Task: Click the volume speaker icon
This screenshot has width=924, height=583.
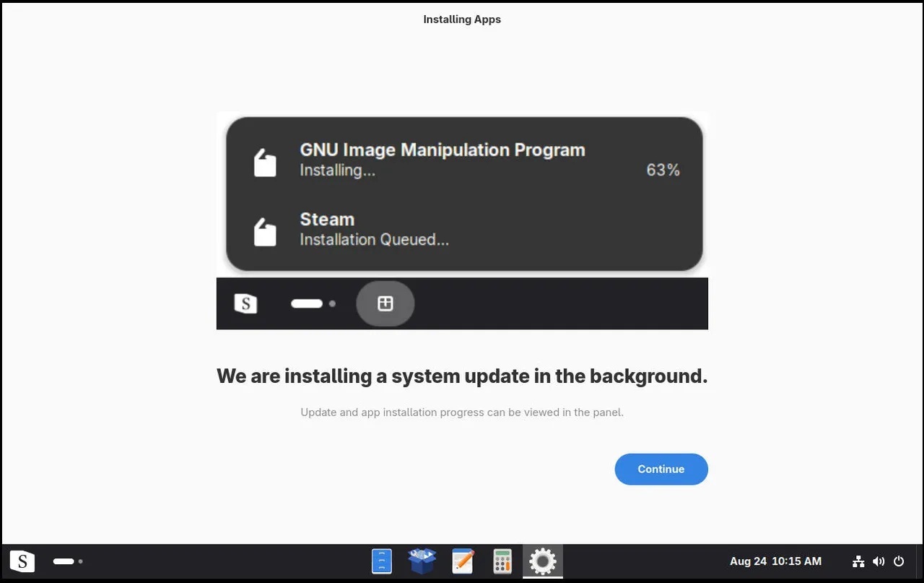Action: pyautogui.click(x=879, y=561)
